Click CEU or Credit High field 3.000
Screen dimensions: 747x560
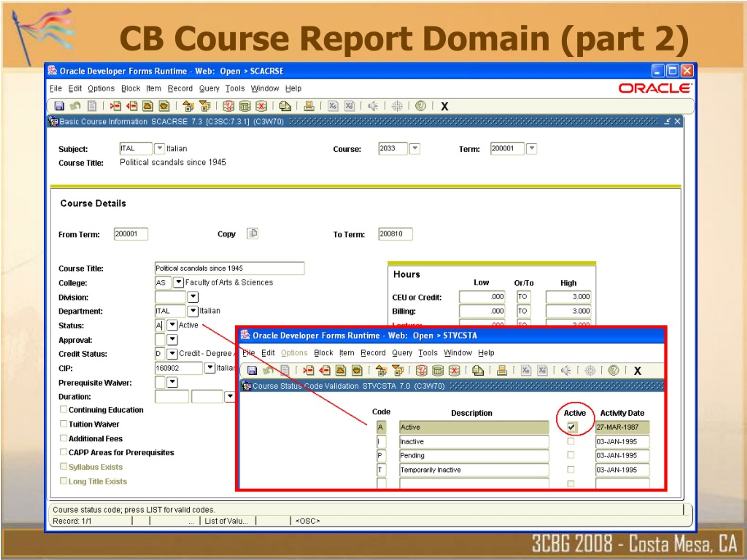pyautogui.click(x=568, y=297)
